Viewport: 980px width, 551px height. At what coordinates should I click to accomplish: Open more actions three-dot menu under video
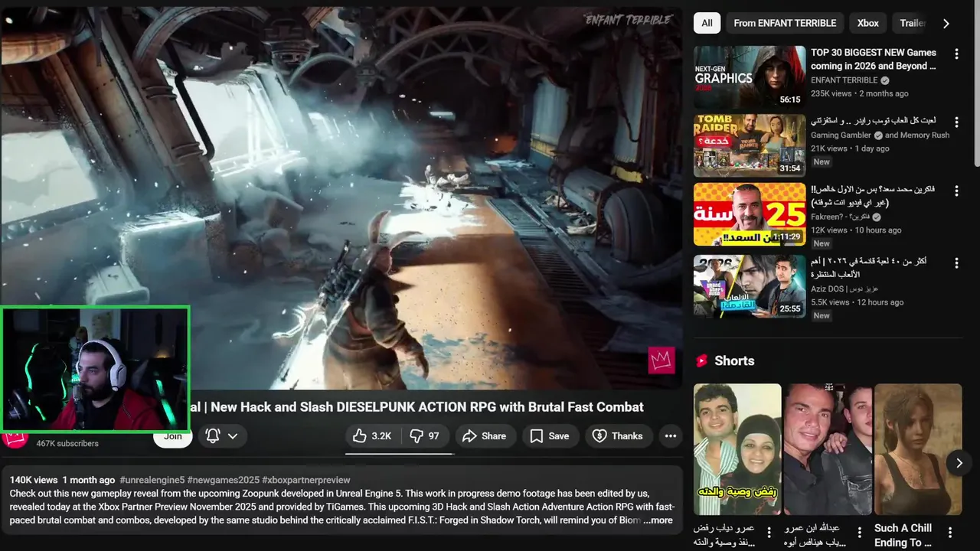pyautogui.click(x=671, y=436)
